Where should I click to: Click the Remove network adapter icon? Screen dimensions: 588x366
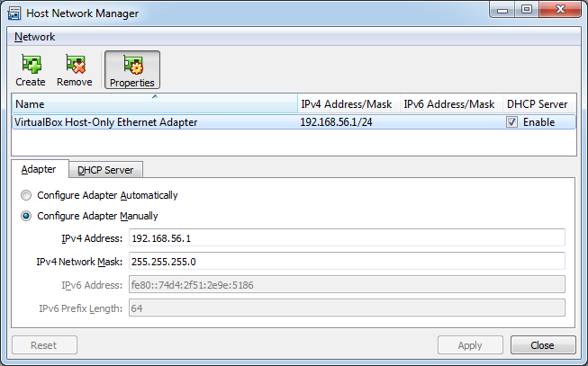point(76,64)
